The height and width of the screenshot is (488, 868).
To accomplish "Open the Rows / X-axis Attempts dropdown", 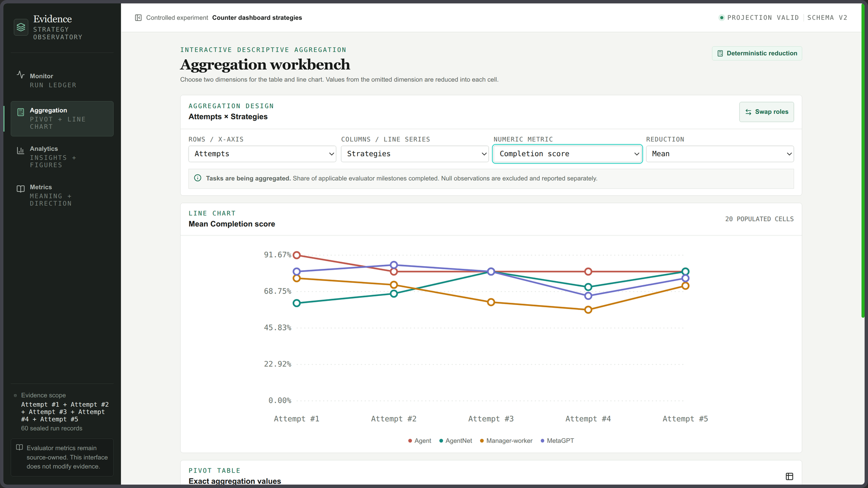I will click(262, 154).
